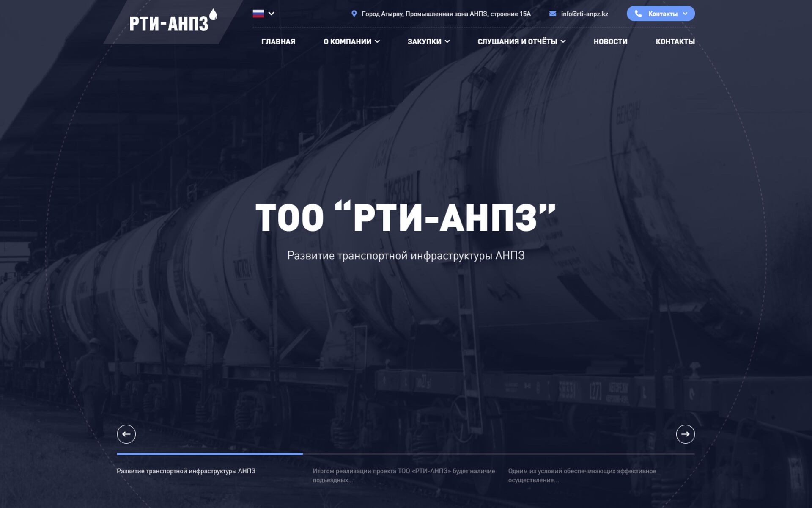Click the location pin icon near the address

click(x=354, y=13)
